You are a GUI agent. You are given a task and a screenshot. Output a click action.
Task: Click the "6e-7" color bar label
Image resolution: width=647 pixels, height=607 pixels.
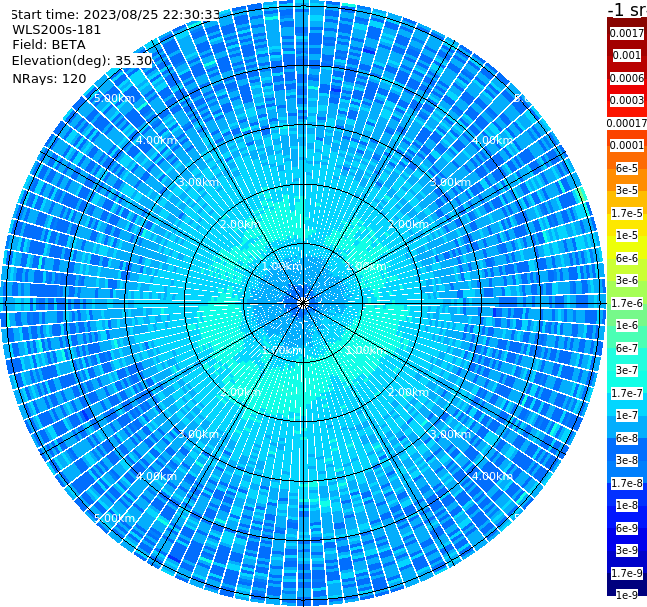pos(627,348)
